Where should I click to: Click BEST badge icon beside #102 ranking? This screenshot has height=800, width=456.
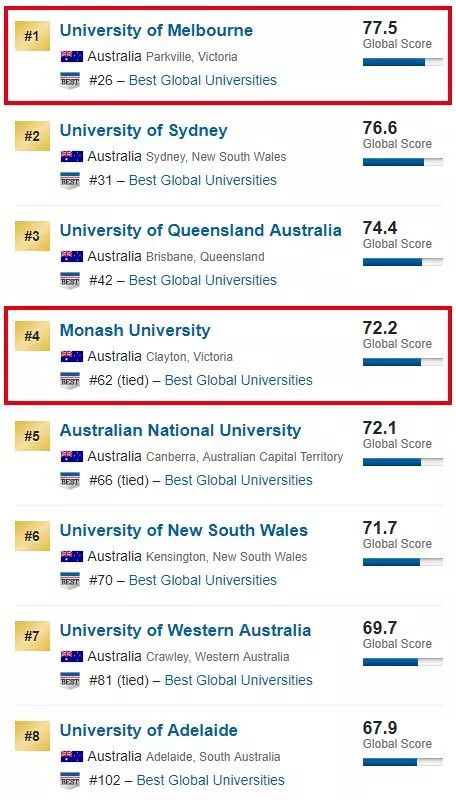tap(70, 781)
